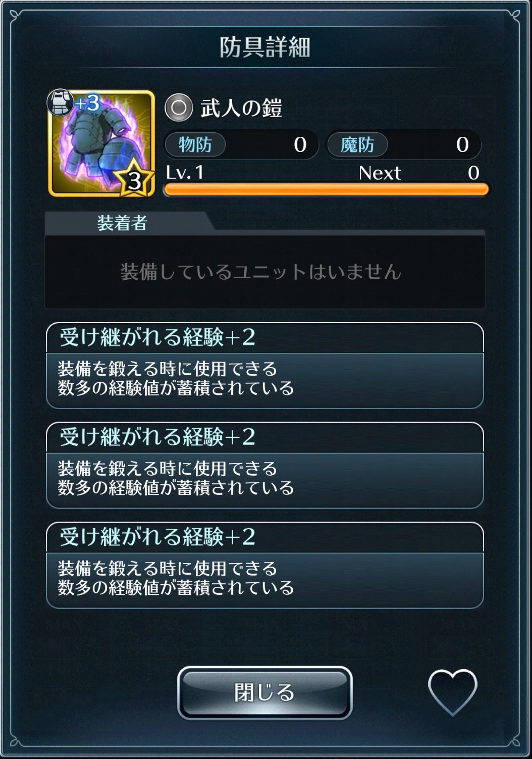The height and width of the screenshot is (759, 532).
Task: Tap the round gem icon beside 武人の鎧
Action: tap(179, 108)
